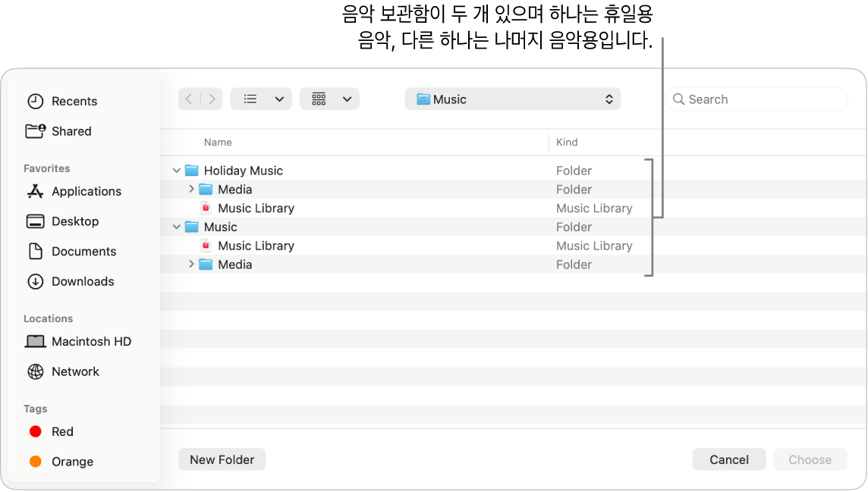Image resolution: width=868 pixels, height=492 pixels.
Task: Expand Media under Holiday Music
Action: (x=191, y=189)
